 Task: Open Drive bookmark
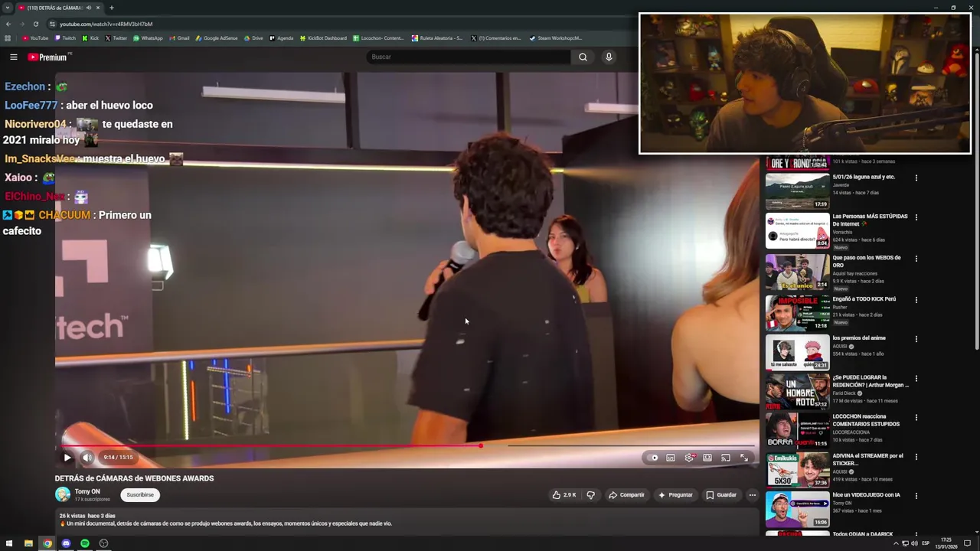point(253,38)
